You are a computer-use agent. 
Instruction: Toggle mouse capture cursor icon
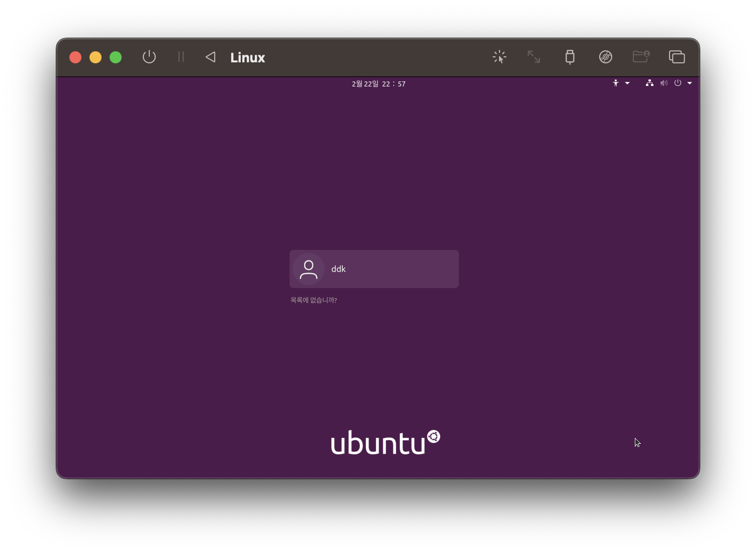pyautogui.click(x=499, y=57)
